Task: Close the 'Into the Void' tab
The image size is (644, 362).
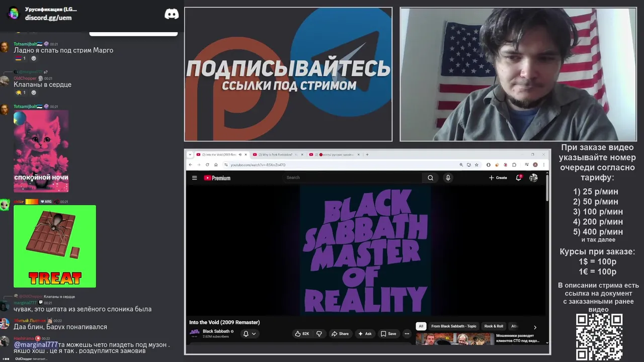Action: [x=246, y=154]
